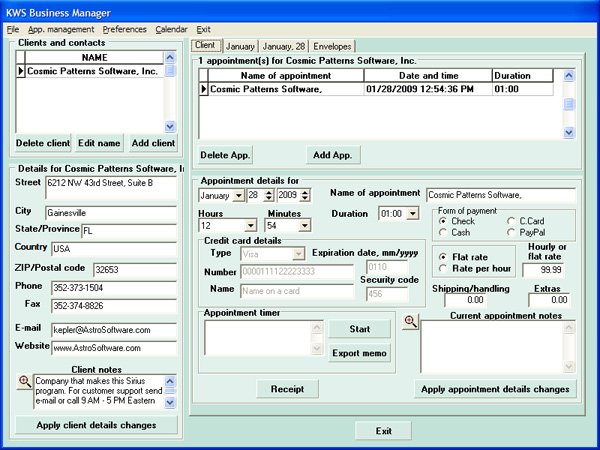The image size is (600, 450).
Task: Click Apply client details changes
Action: 96,425
